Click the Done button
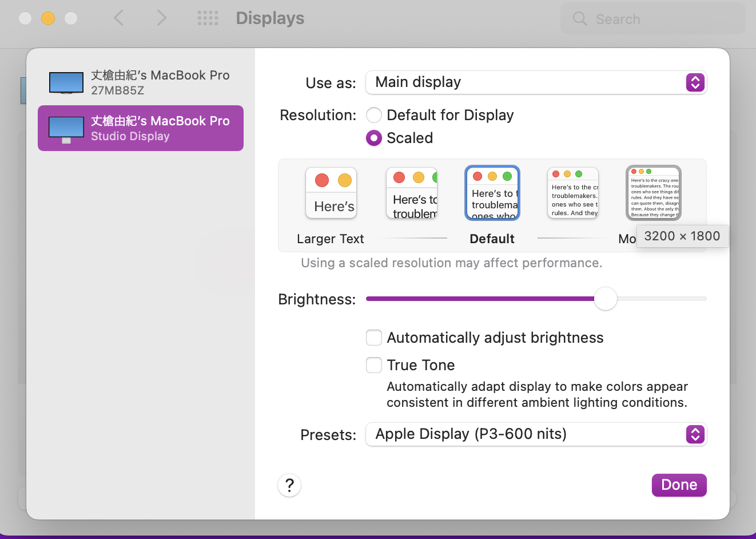Image resolution: width=756 pixels, height=539 pixels. (x=679, y=485)
